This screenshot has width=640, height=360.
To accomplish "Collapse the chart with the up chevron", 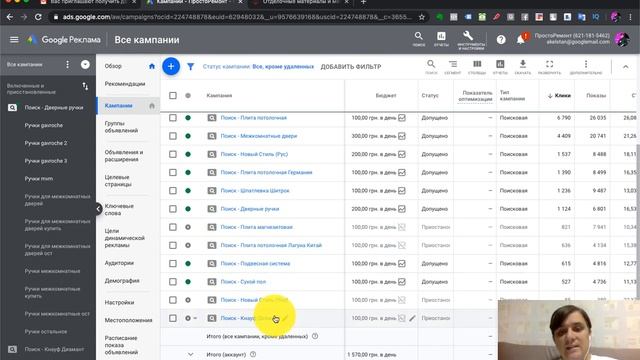I will [x=625, y=67].
